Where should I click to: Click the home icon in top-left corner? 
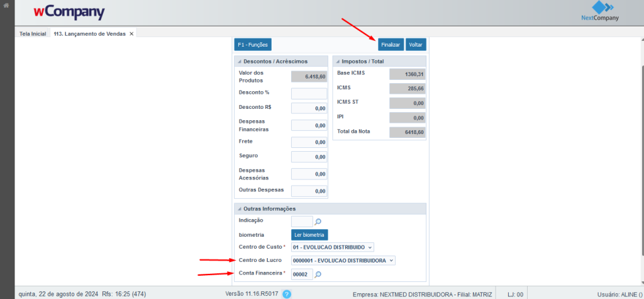point(6,6)
